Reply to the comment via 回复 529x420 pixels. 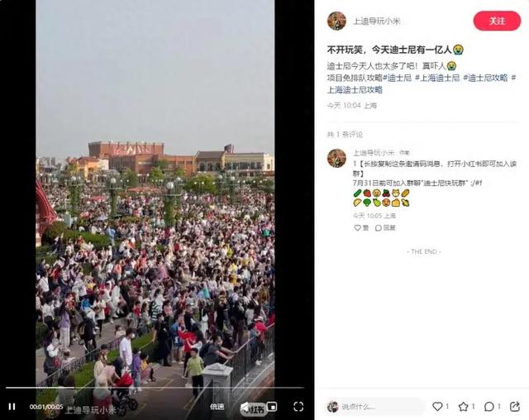[x=385, y=228]
